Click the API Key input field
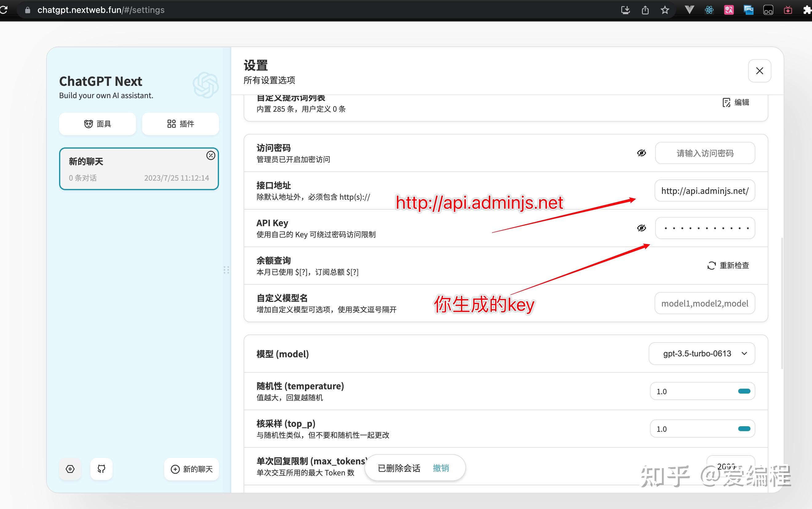The image size is (812, 509). [x=705, y=228]
